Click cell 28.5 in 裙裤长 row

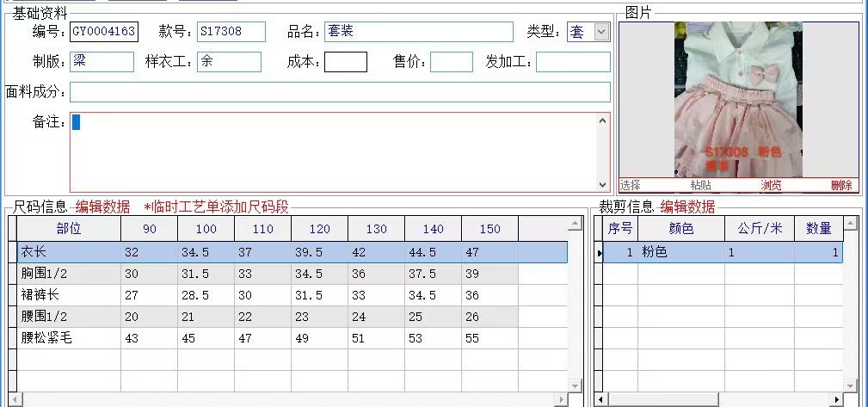point(206,295)
